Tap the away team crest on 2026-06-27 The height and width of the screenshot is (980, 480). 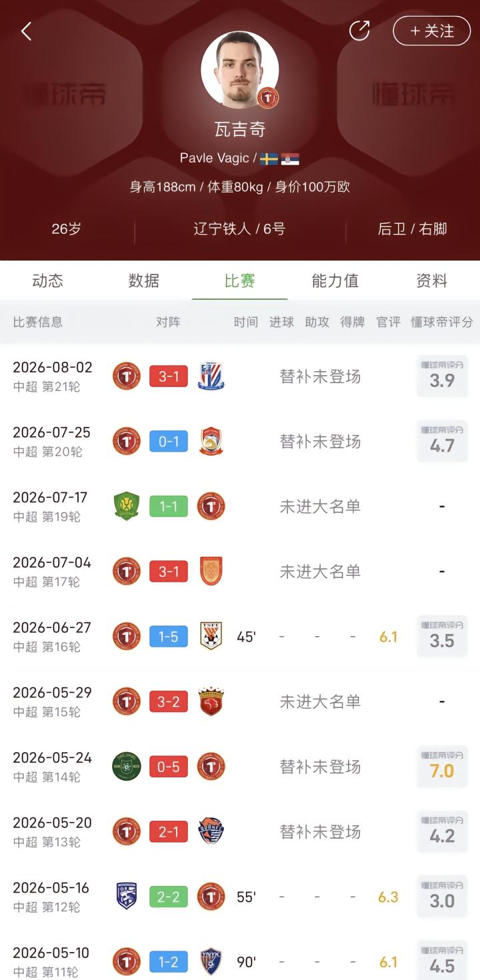click(211, 636)
